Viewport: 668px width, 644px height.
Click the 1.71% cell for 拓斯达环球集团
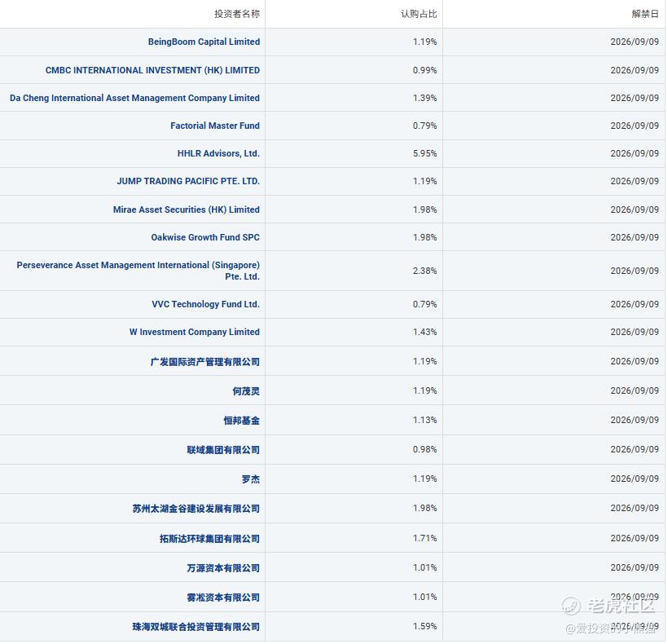(x=424, y=538)
